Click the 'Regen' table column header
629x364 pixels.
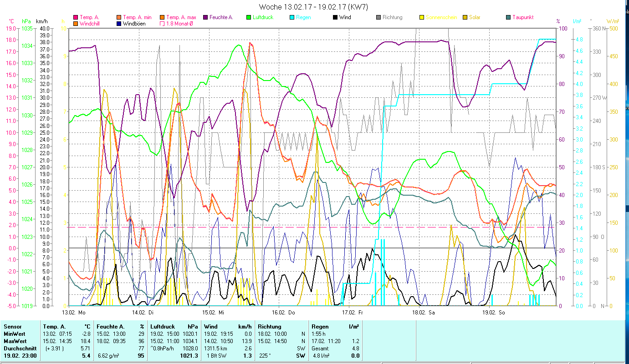tap(320, 327)
